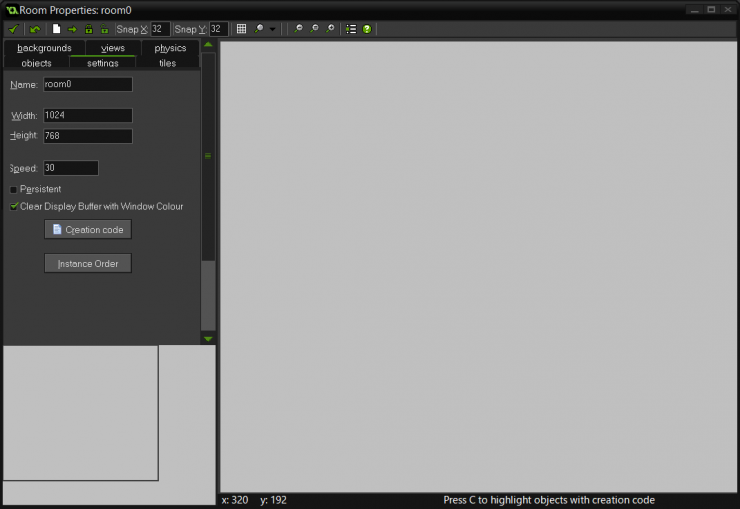The width and height of the screenshot is (740, 509).
Task: Click the Room Properties: room0 title
Action: point(76,10)
